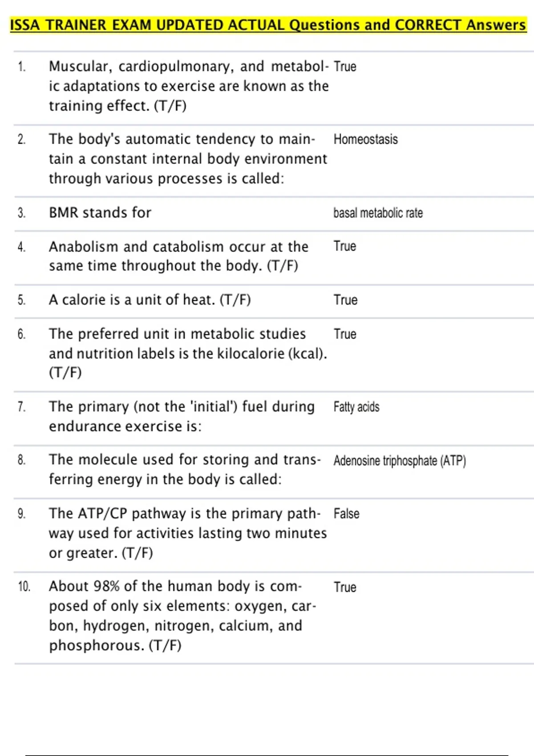Click the question about six body elements
Screen dimensions: 534x756
tap(182, 616)
